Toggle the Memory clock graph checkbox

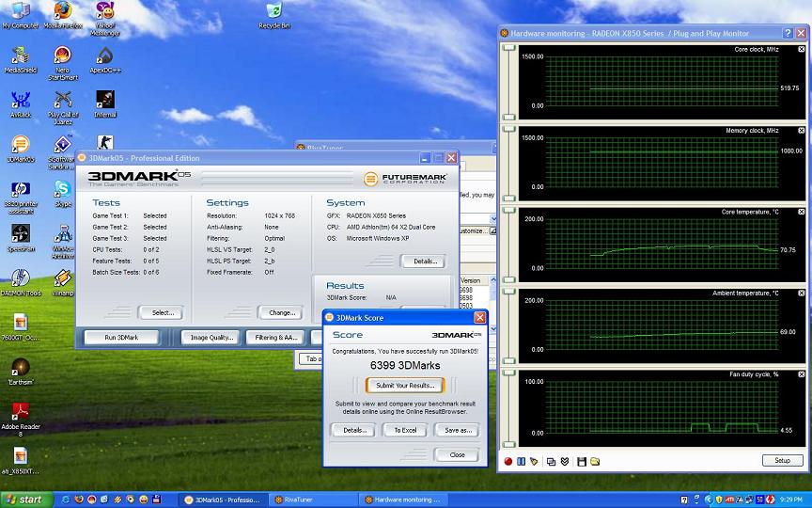[x=802, y=130]
